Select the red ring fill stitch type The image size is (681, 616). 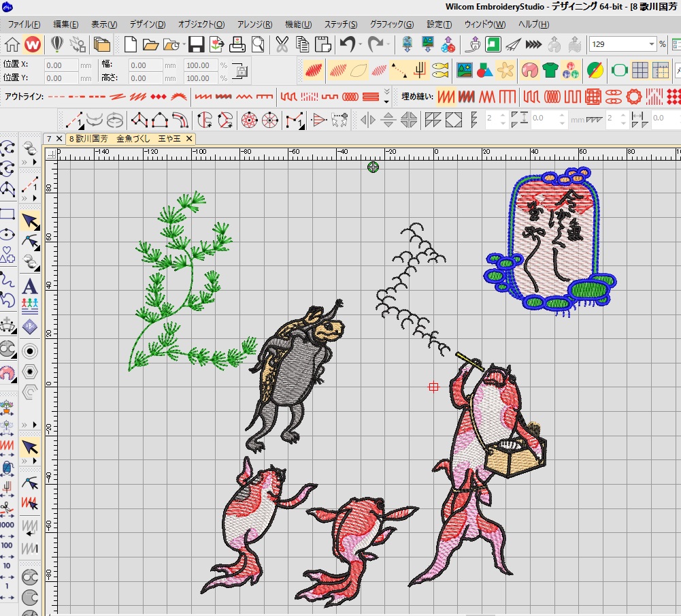633,97
